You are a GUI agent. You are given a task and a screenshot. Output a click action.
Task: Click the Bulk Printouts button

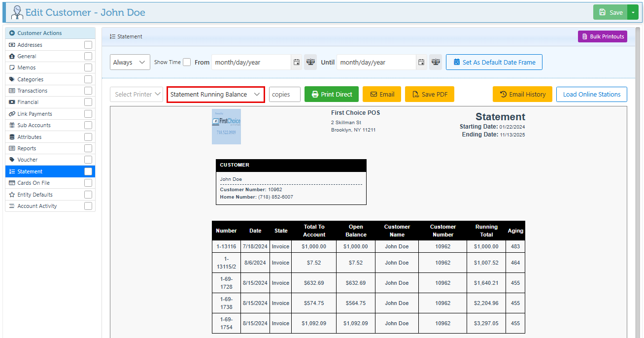point(602,36)
